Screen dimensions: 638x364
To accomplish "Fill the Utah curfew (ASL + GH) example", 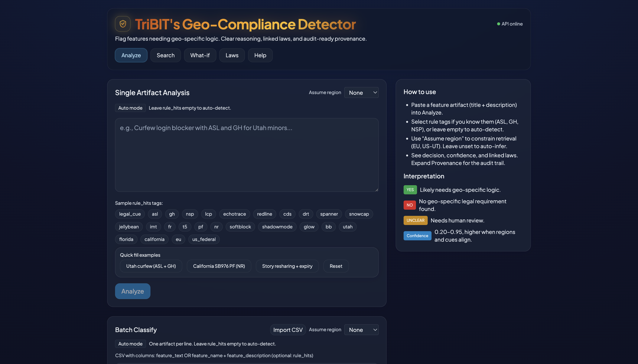I will point(151,266).
